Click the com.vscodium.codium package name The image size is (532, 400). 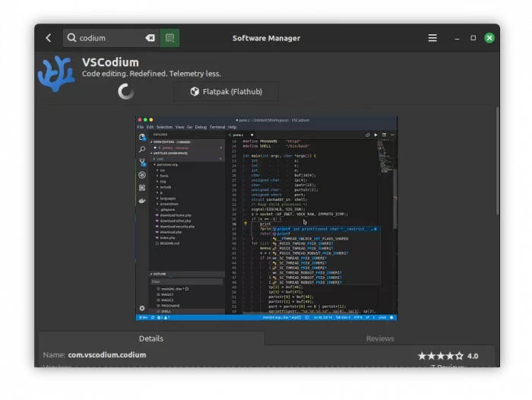click(x=106, y=355)
